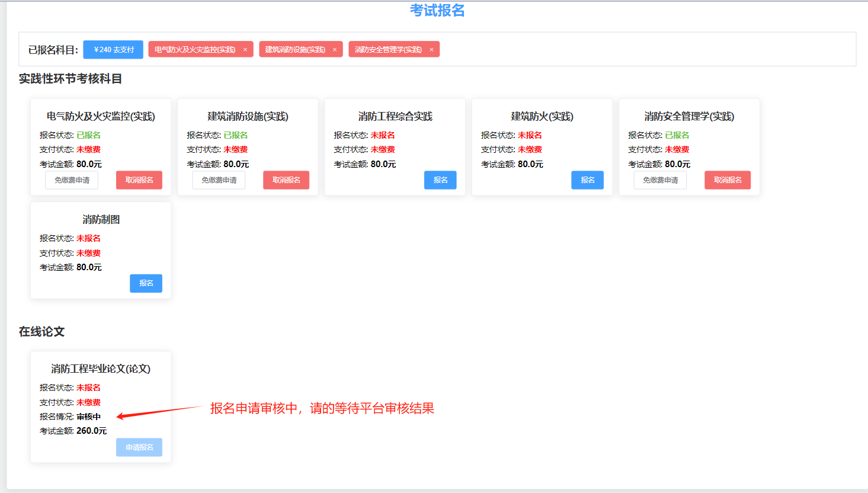Click the ¥240 去支付 payment button

113,50
